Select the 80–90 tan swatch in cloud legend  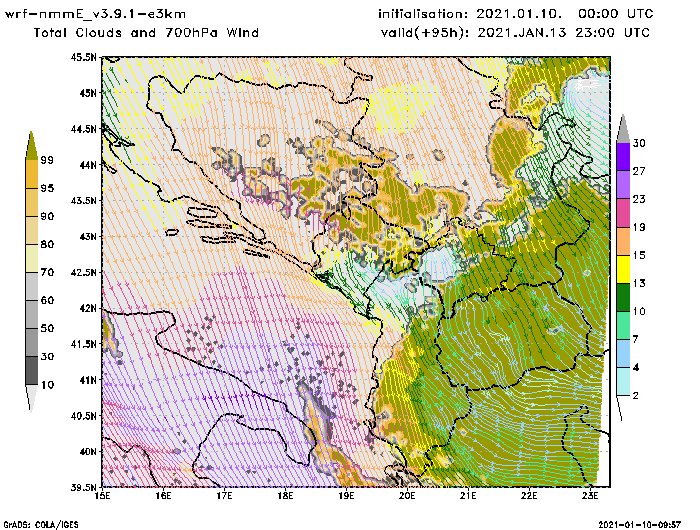tap(31, 230)
